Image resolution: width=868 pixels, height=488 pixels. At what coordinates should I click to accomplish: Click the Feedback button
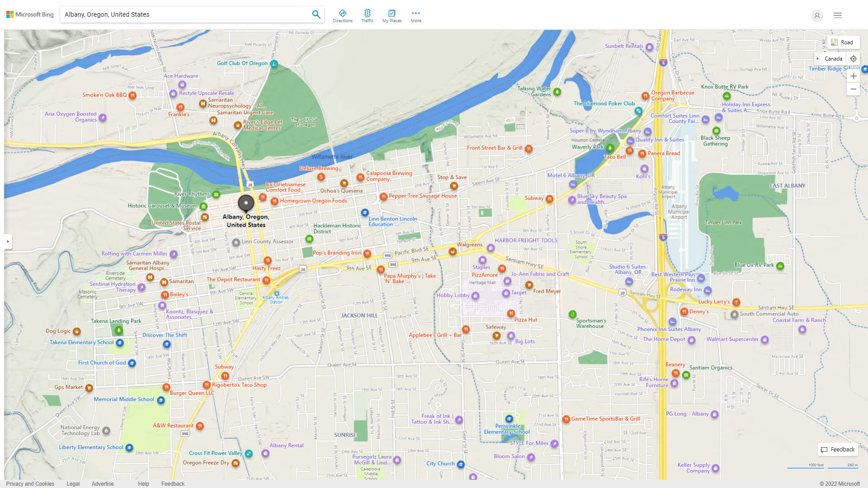(x=837, y=450)
